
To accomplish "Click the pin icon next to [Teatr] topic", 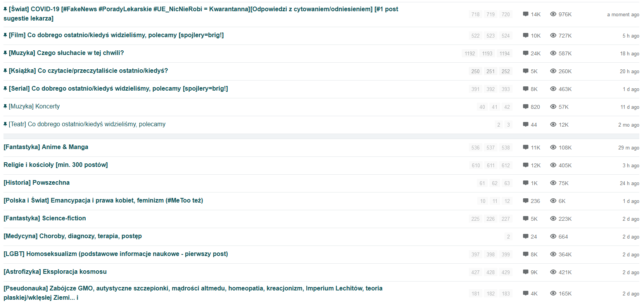I will (5, 124).
